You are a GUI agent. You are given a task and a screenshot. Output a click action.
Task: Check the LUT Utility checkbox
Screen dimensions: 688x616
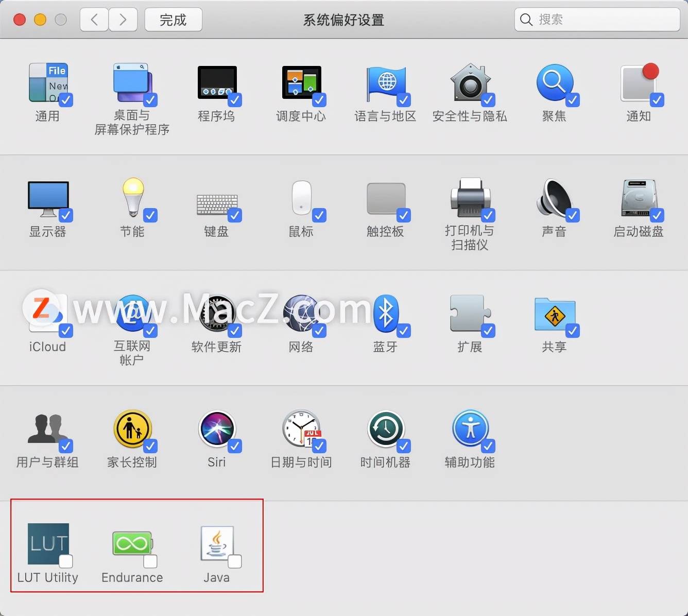(x=66, y=561)
